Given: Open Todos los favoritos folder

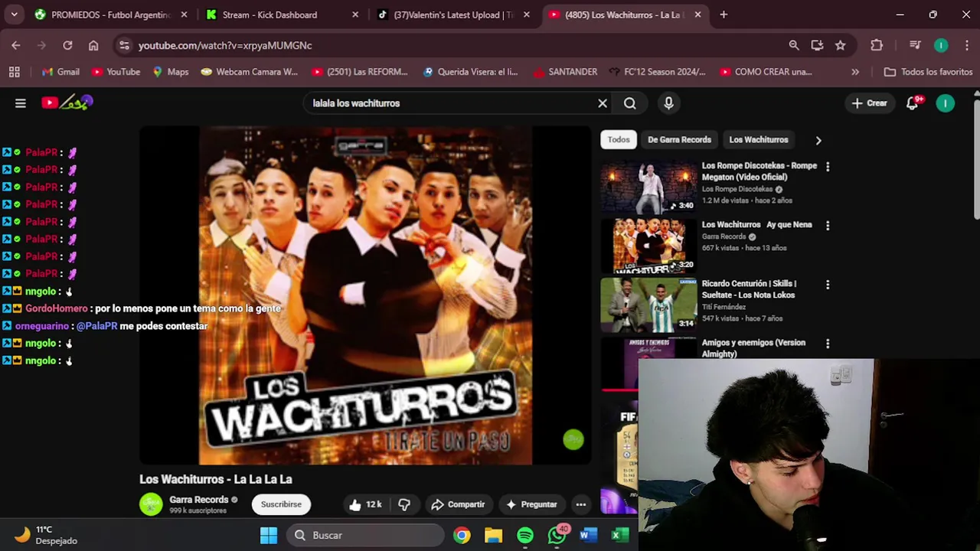Looking at the screenshot, I should tap(928, 72).
